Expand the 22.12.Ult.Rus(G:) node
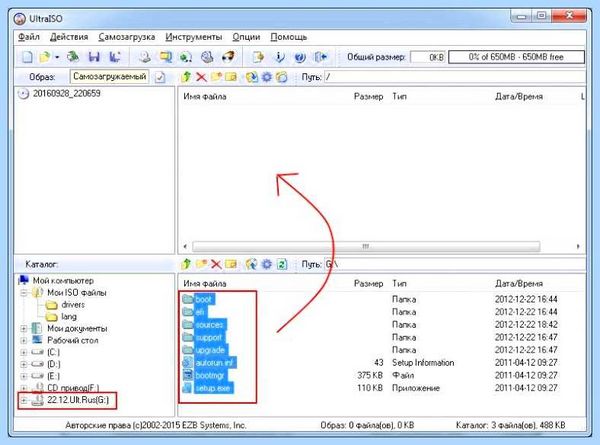Viewport: 600px width, 445px height. (x=24, y=400)
